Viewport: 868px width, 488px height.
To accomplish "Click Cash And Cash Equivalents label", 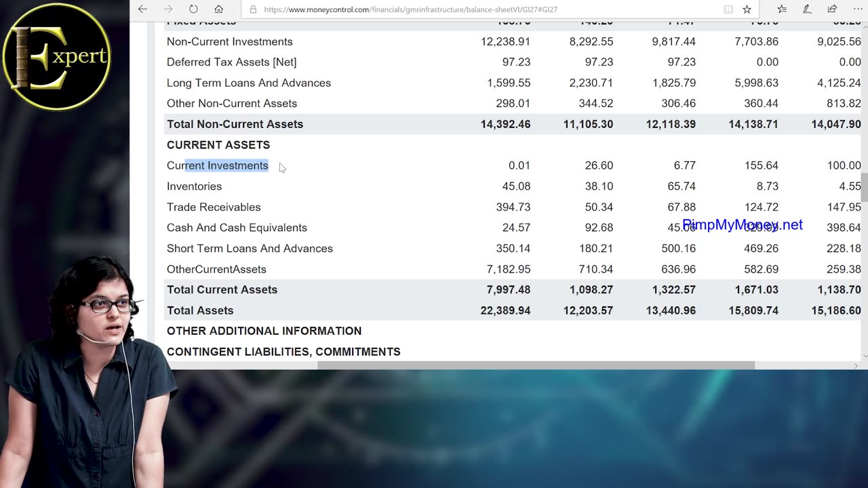I will [x=237, y=228].
